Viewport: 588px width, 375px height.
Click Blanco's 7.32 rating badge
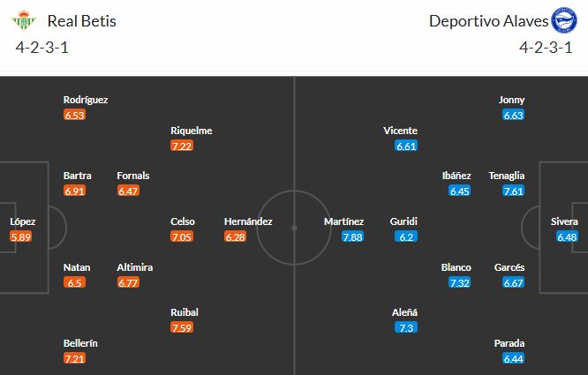pyautogui.click(x=459, y=282)
